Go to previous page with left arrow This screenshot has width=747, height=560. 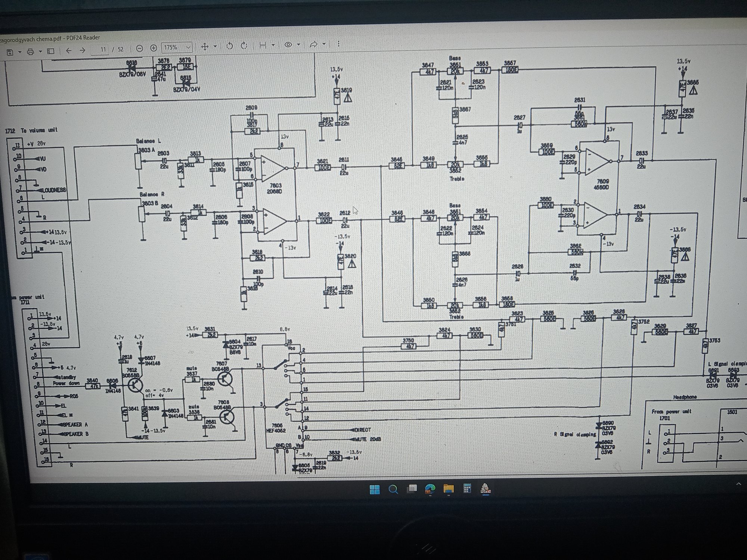(69, 50)
